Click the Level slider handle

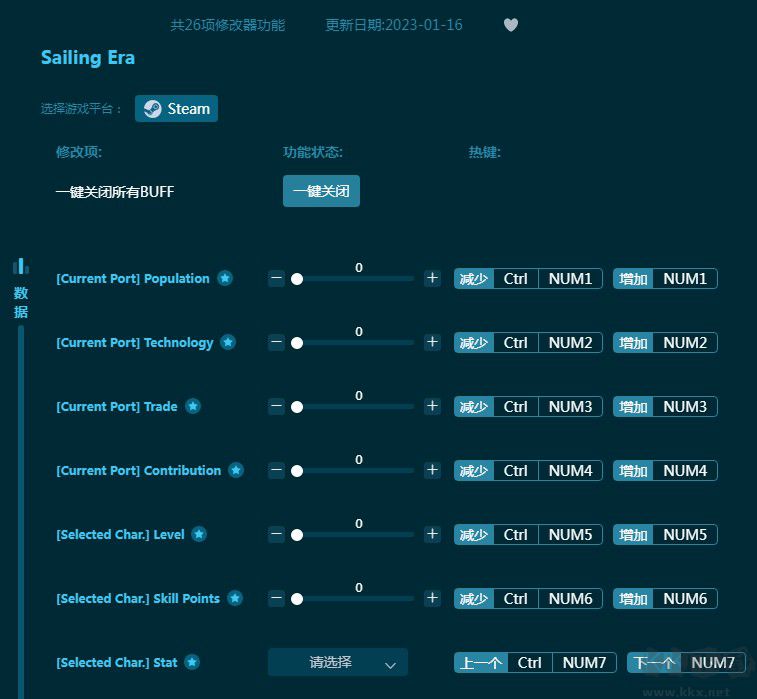(x=297, y=535)
